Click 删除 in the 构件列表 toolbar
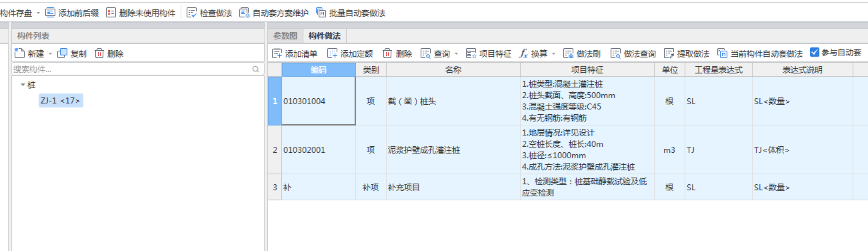868x251 pixels. [x=109, y=53]
